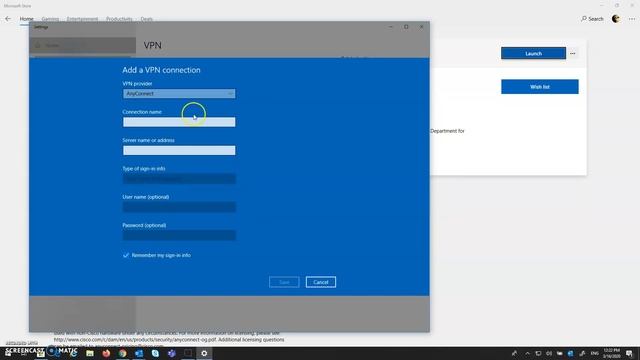The image size is (640, 360).
Task: Click the taskbar clock and date
Action: coord(611,353)
